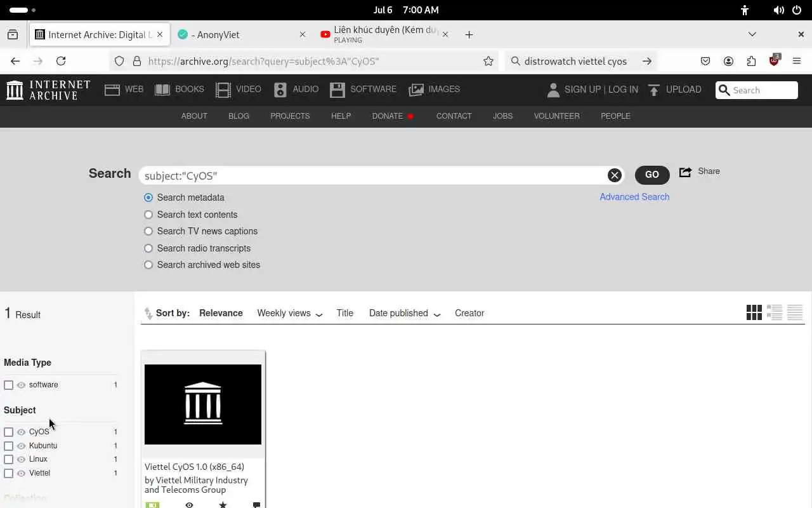Open Firefox View icon
The width and height of the screenshot is (812, 508).
click(x=13, y=34)
